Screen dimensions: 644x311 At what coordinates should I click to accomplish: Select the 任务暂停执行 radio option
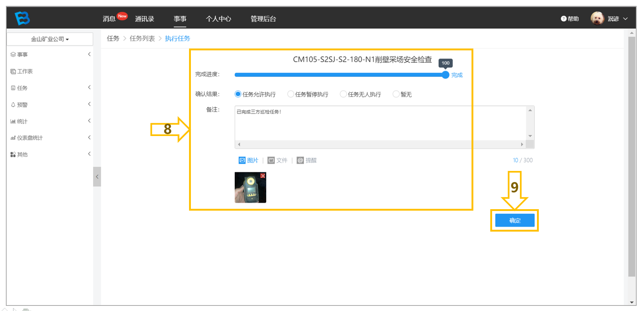click(x=291, y=94)
